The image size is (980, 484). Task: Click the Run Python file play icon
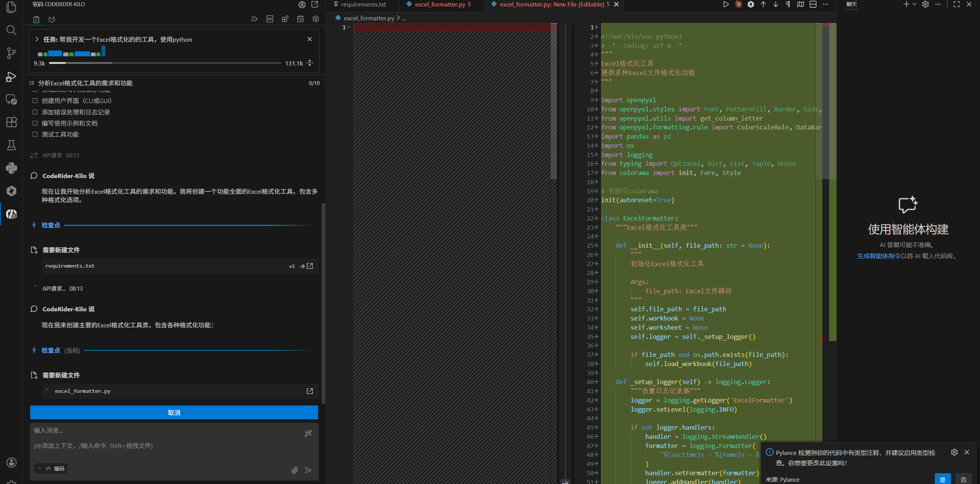(726, 5)
